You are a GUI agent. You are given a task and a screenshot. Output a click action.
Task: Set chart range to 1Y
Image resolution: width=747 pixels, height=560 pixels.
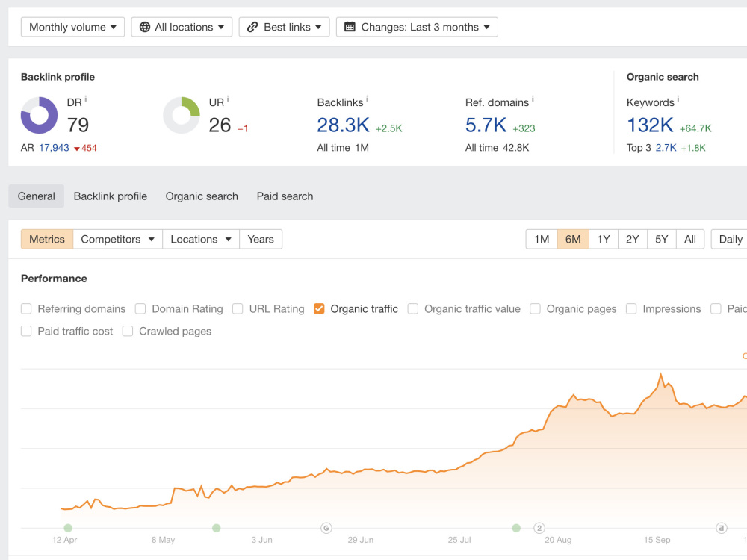(x=604, y=239)
